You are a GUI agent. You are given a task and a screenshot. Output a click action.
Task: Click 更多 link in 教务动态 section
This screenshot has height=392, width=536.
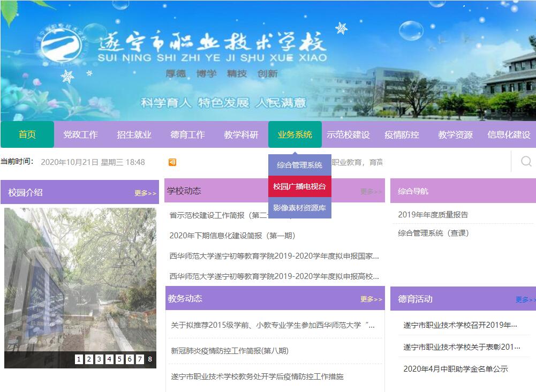(371, 299)
